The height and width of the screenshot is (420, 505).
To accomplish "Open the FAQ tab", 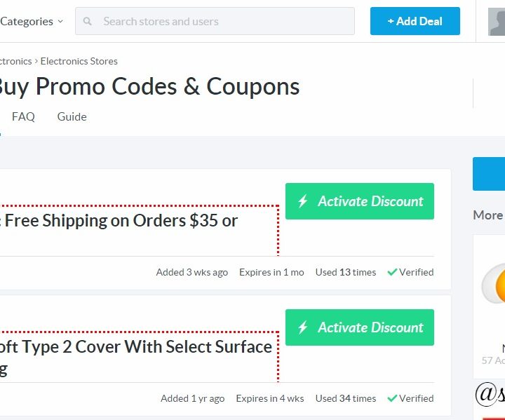I will pyautogui.click(x=23, y=116).
